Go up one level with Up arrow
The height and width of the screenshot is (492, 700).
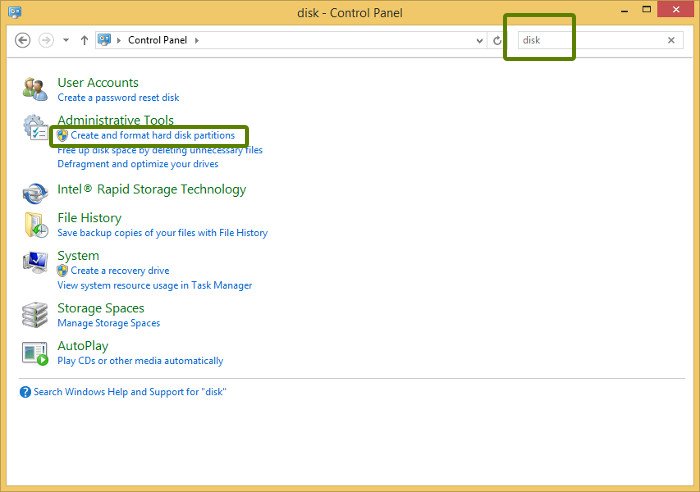pos(84,40)
